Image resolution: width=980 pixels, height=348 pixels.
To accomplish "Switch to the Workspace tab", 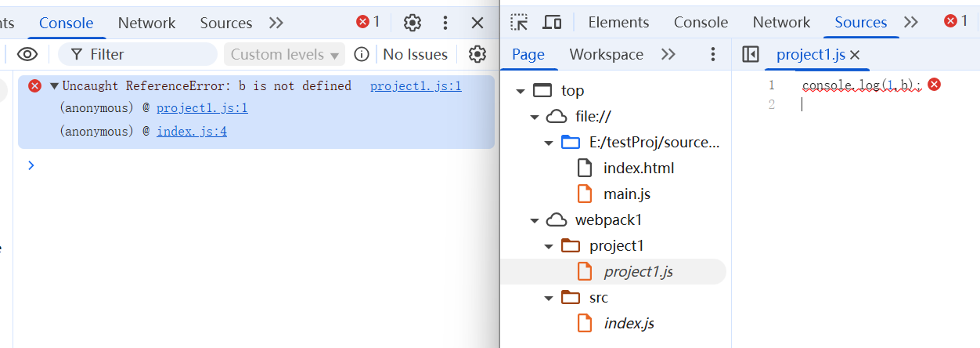I will click(x=606, y=54).
